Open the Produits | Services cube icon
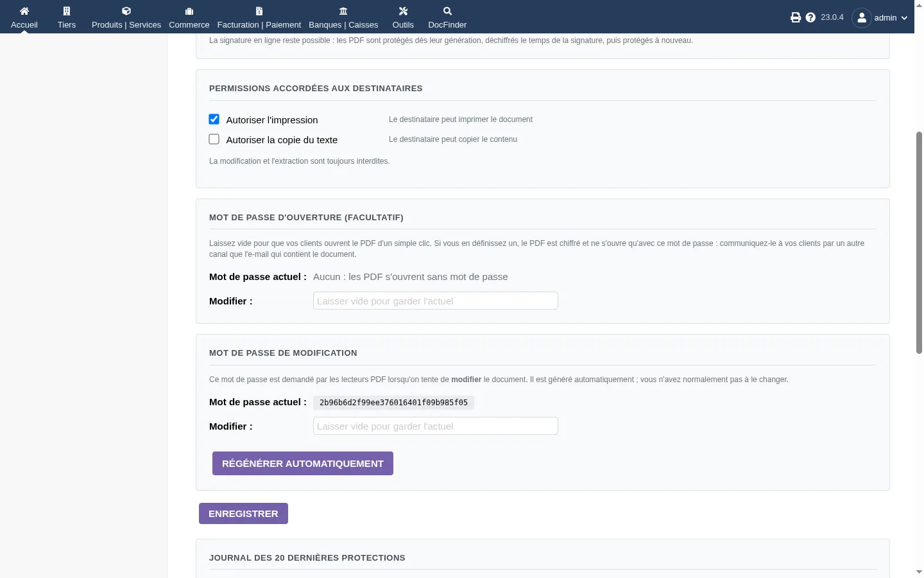The image size is (924, 578). pos(126,11)
